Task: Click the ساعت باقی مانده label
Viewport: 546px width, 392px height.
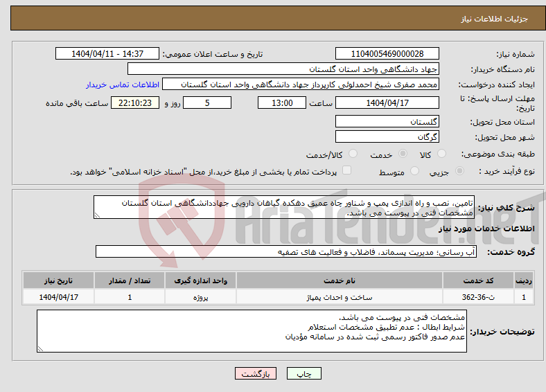Action: pos(77,103)
